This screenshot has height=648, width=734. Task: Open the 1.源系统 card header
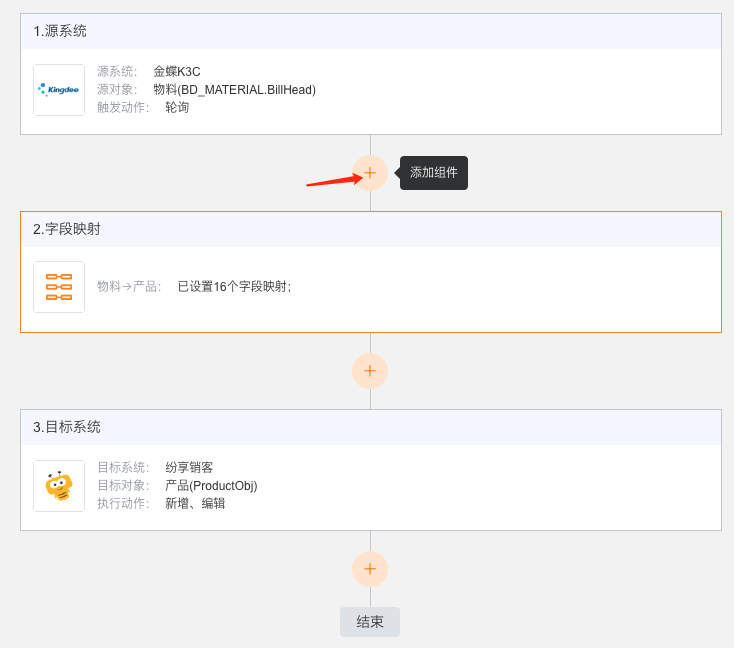(371, 31)
